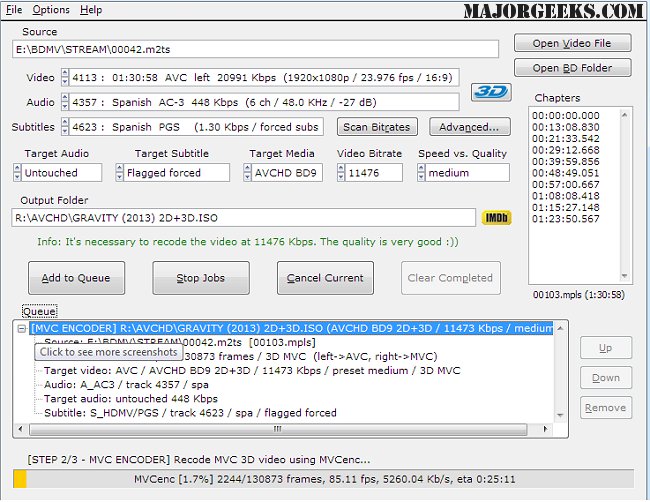Viewport: 650px width, 502px height.
Task: Change the Subtitles track with its spinner
Action: point(65,127)
